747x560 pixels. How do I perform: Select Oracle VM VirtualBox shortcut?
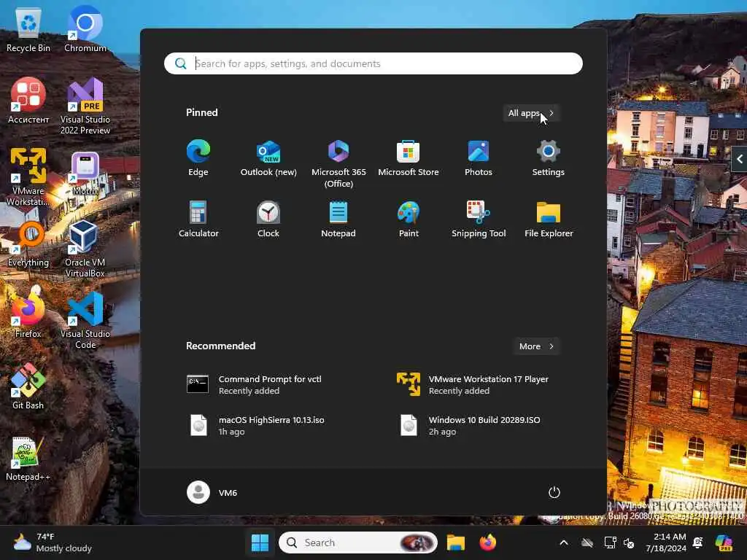85,249
